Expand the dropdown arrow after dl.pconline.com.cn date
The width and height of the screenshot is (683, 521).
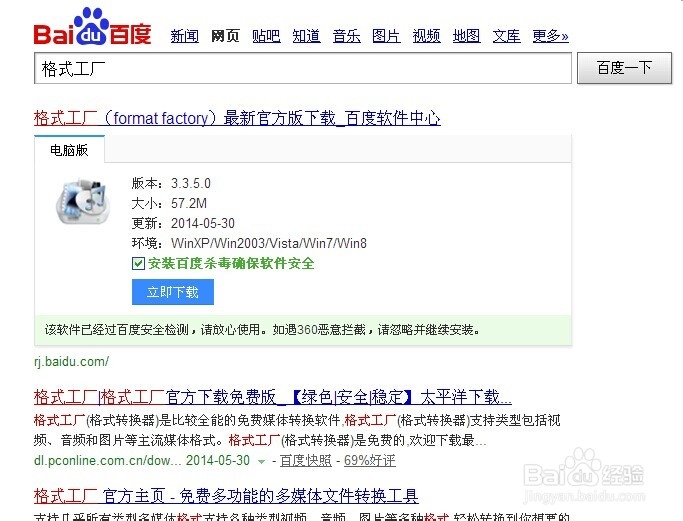point(261,461)
